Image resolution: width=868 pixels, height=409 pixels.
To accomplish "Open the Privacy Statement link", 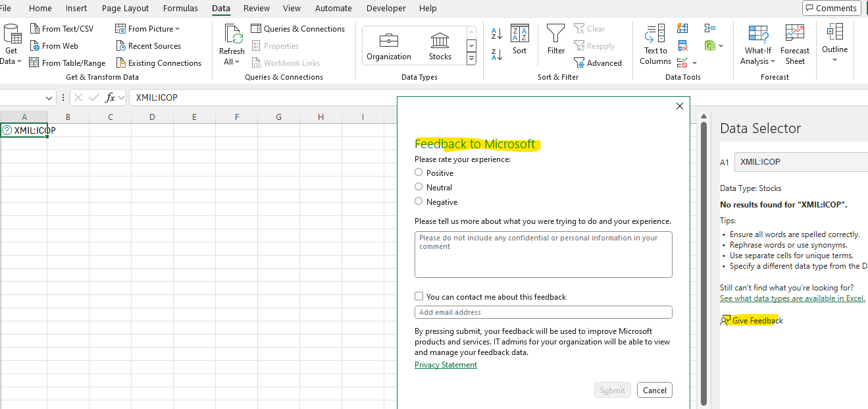I will click(x=446, y=365).
